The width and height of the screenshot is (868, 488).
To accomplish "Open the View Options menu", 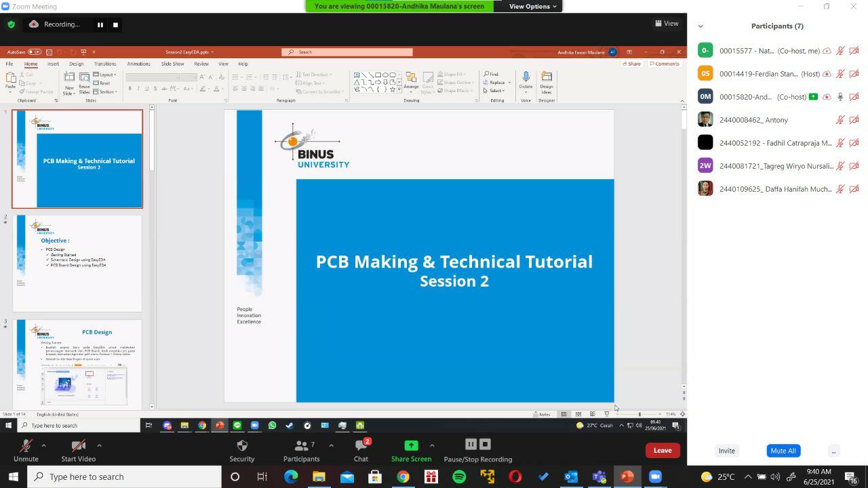I will pyautogui.click(x=531, y=6).
